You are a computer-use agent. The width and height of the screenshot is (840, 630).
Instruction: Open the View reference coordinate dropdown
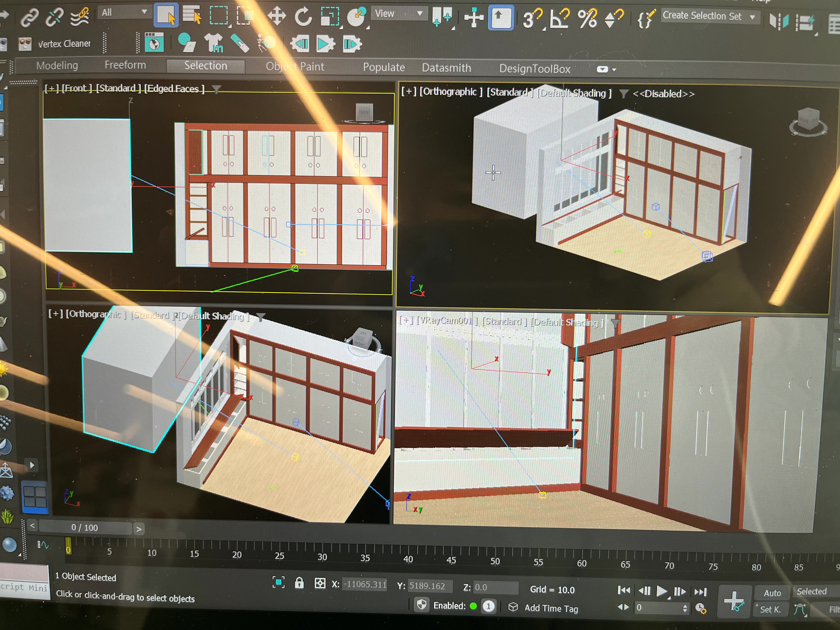[x=399, y=14]
